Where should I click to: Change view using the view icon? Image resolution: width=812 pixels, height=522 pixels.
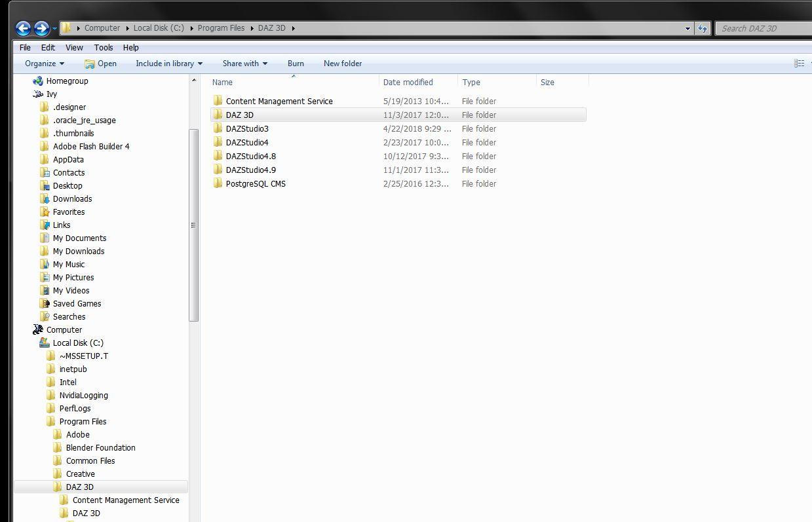coord(799,64)
